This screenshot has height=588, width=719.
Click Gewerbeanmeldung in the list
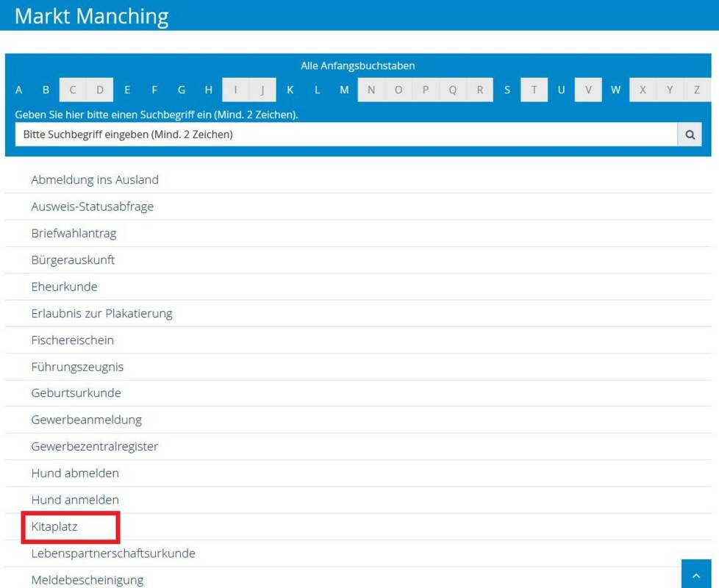(87, 420)
